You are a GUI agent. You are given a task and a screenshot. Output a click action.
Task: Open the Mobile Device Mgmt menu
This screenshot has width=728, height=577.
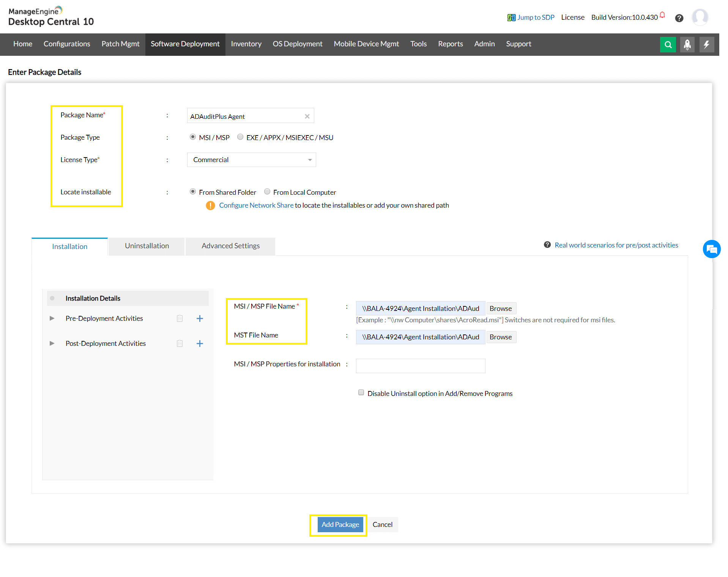pyautogui.click(x=366, y=44)
